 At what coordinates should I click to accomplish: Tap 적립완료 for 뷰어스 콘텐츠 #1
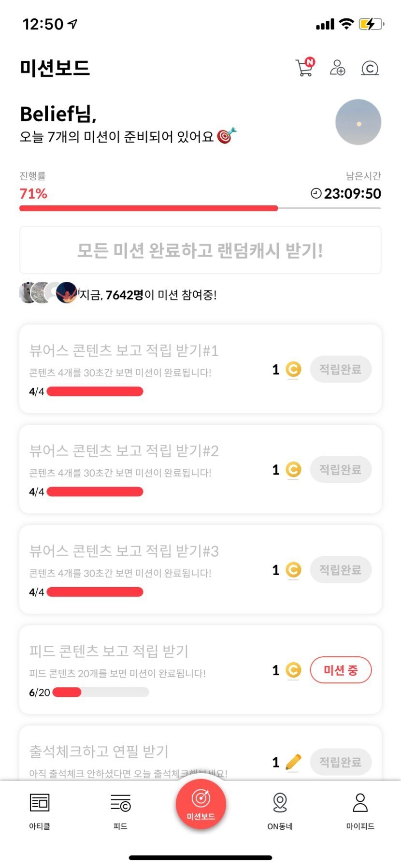point(341,369)
